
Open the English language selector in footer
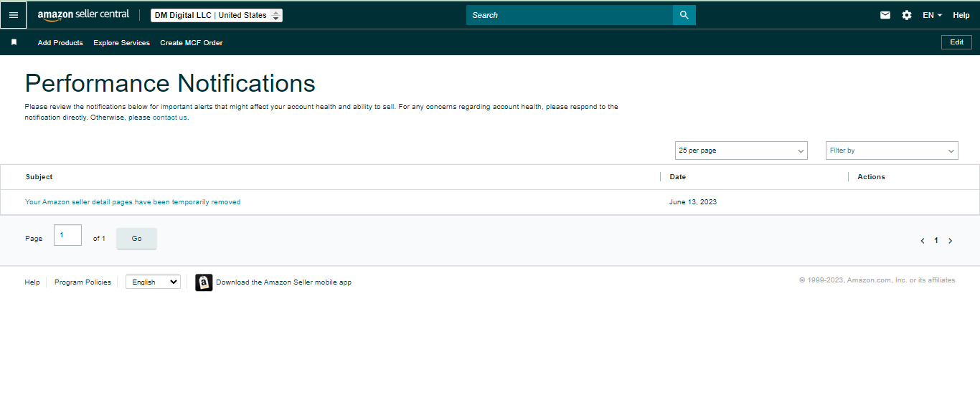tap(153, 282)
